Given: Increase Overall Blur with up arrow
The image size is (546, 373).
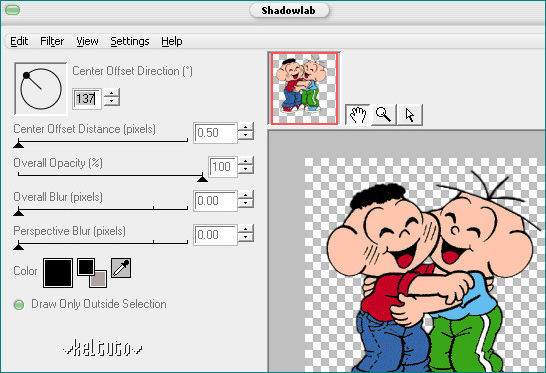Looking at the screenshot, I should point(246,195).
